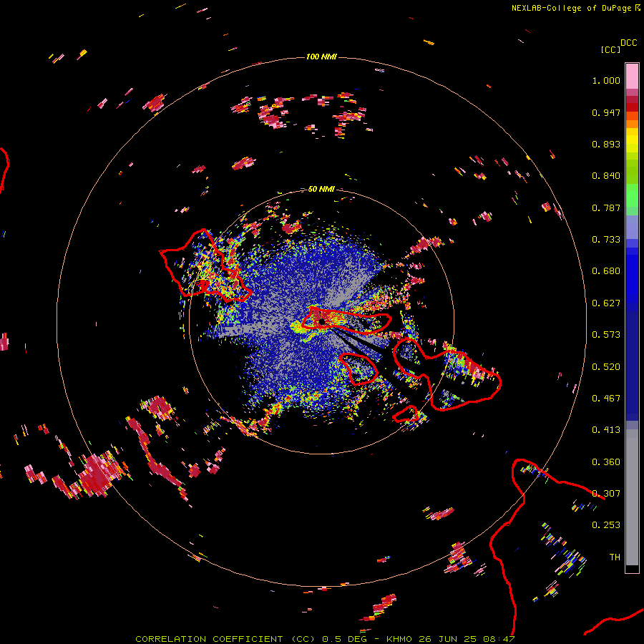Select the 0.733 scale value
644x644 pixels.
pyautogui.click(x=606, y=240)
